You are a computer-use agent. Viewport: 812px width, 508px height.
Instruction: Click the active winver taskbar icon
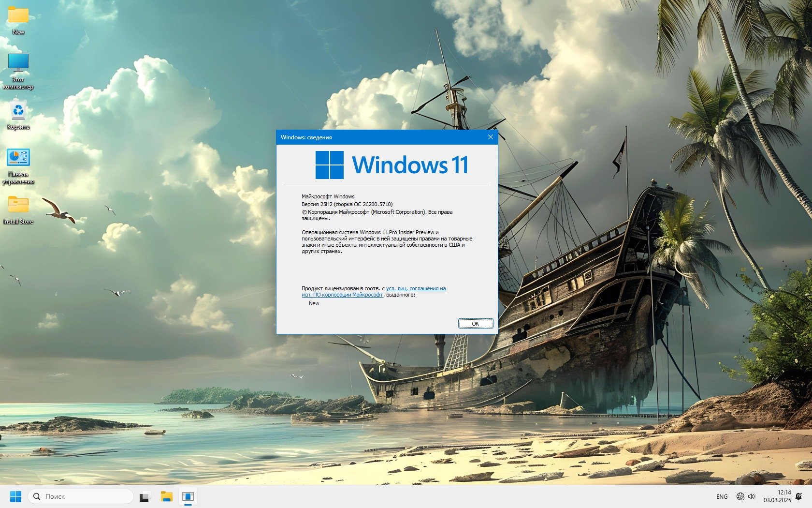tap(188, 496)
